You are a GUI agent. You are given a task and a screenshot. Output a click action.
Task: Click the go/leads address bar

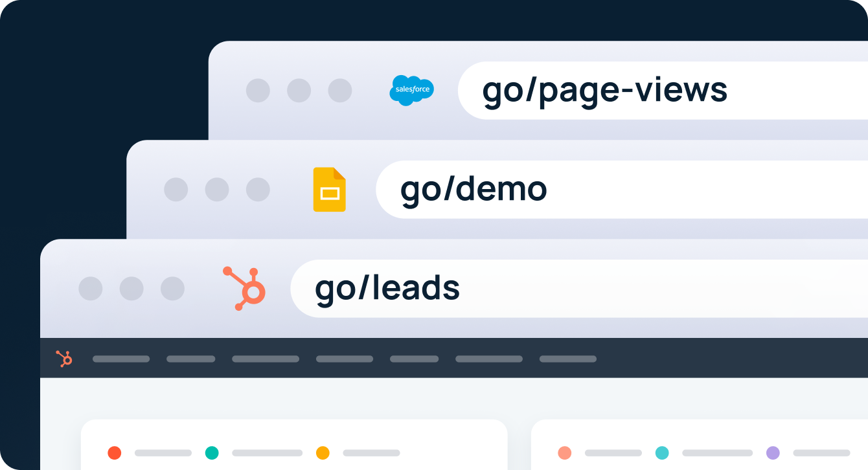579,289
